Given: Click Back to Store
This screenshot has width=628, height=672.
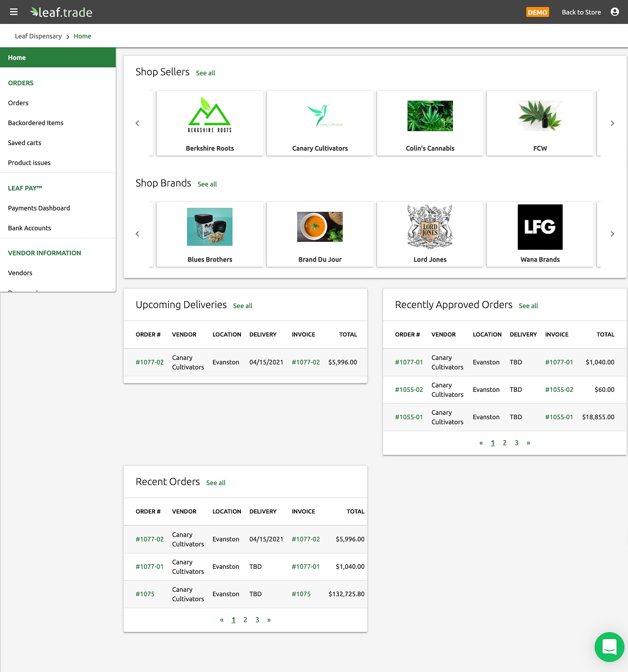Looking at the screenshot, I should pos(581,12).
